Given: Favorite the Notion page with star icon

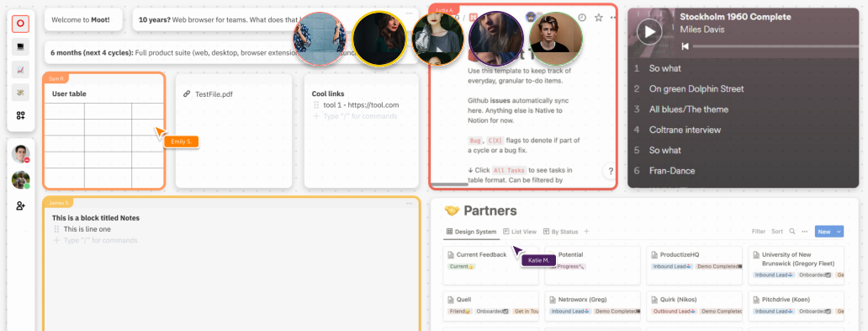Looking at the screenshot, I should (x=598, y=18).
